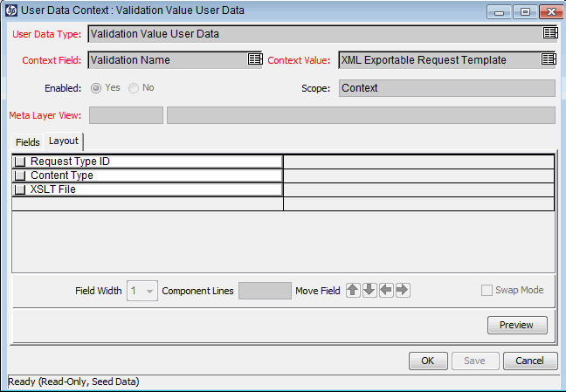Click the Move Field right arrow
This screenshot has height=392, width=566.
(x=402, y=290)
